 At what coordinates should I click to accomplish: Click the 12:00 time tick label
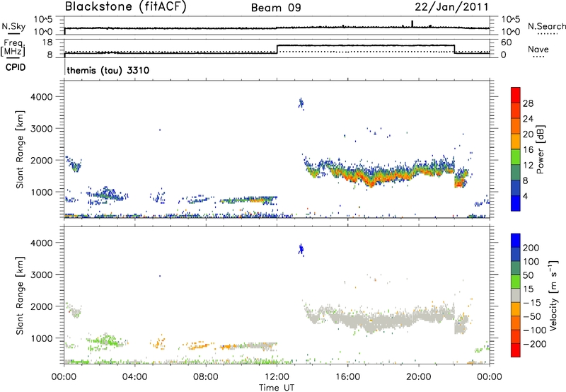pyautogui.click(x=277, y=377)
